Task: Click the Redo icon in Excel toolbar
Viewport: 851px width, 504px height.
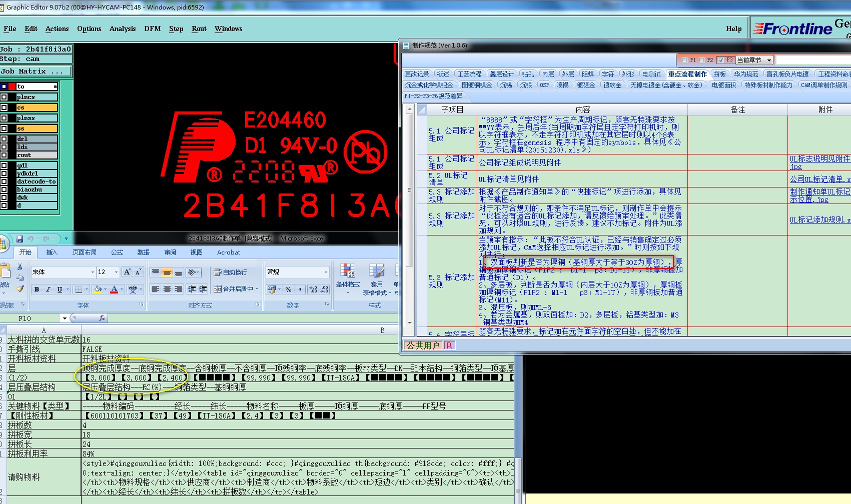Action: pos(47,239)
